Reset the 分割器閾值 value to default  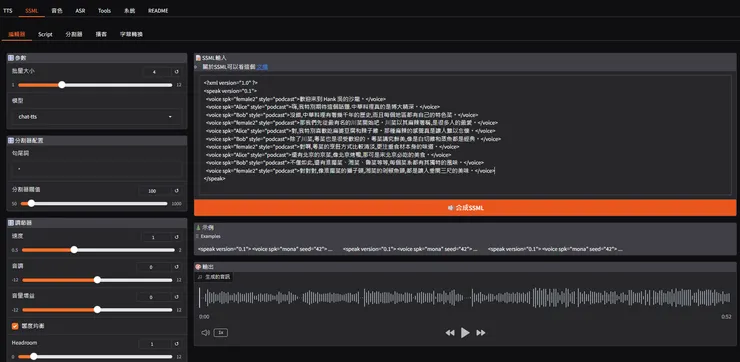(177, 191)
